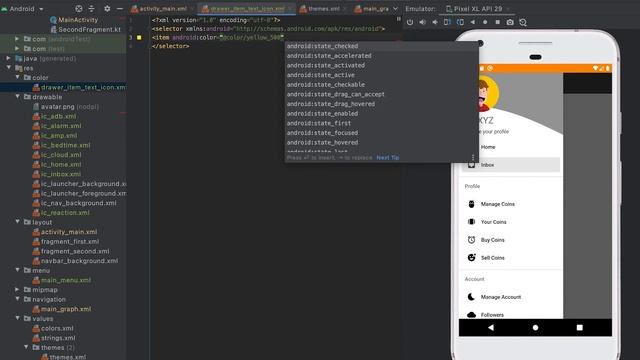This screenshot has height=360, width=640.
Task: Click the emulator toolbar home circle icon
Action: (485, 22)
